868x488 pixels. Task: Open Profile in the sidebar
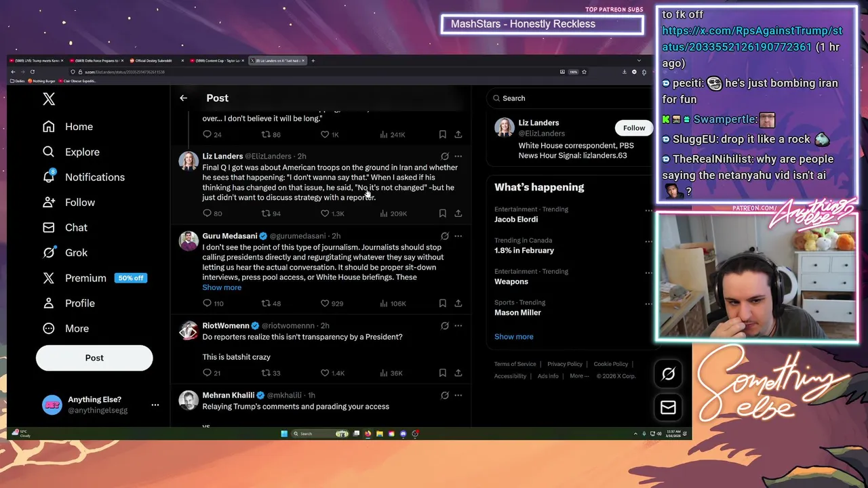click(x=68, y=303)
